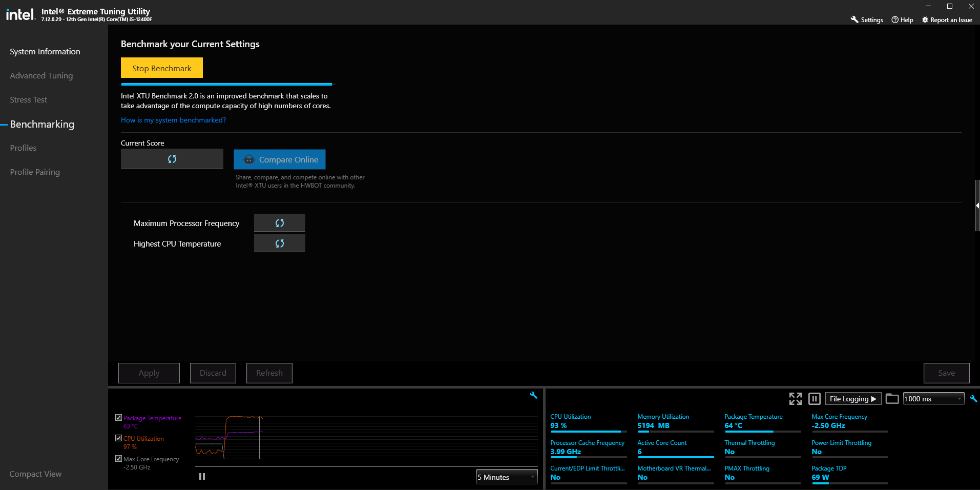
Task: Open the log file folder icon
Action: click(x=892, y=399)
